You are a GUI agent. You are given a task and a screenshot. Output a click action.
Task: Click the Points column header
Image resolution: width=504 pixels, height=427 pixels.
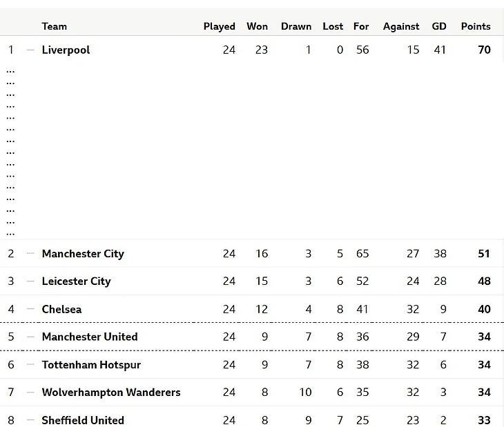[x=476, y=26]
